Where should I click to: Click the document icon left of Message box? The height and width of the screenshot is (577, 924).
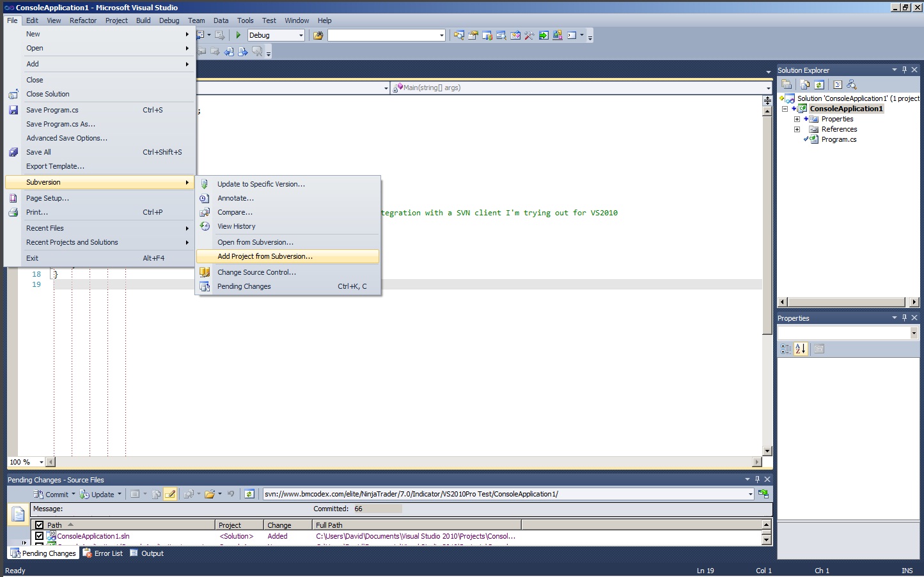click(19, 513)
